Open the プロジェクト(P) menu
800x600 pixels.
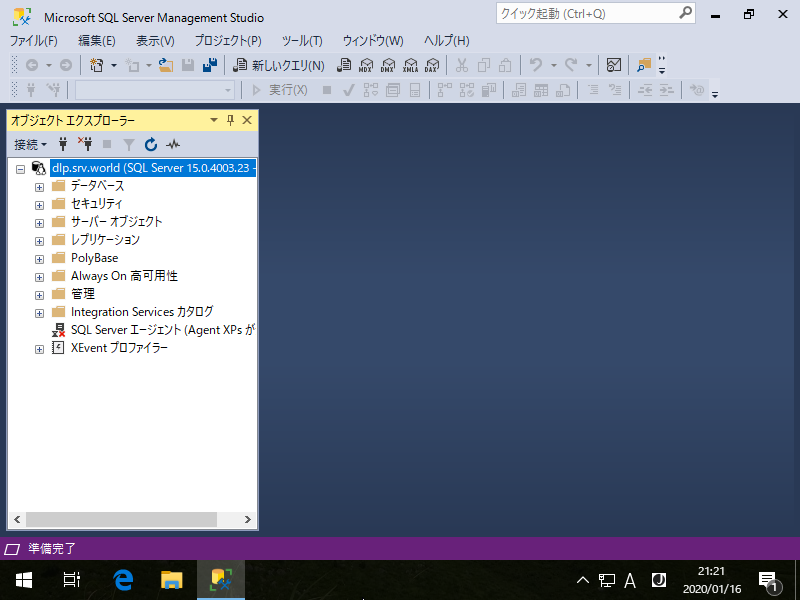228,41
